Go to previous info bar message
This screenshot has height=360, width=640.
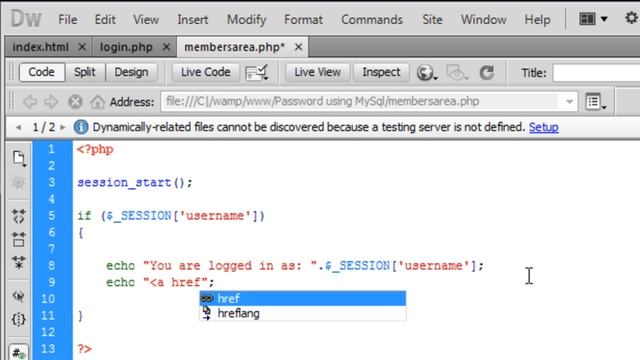pos(18,127)
